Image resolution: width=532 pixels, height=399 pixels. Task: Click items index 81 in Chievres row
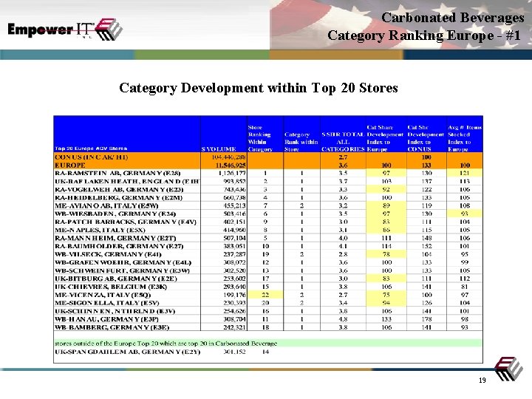(x=465, y=287)
